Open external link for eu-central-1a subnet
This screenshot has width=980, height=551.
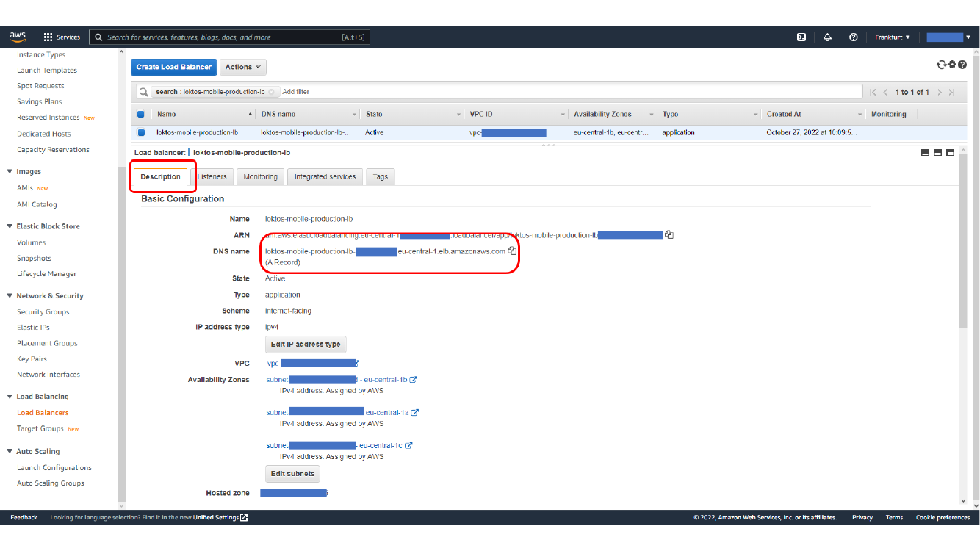[x=415, y=413]
